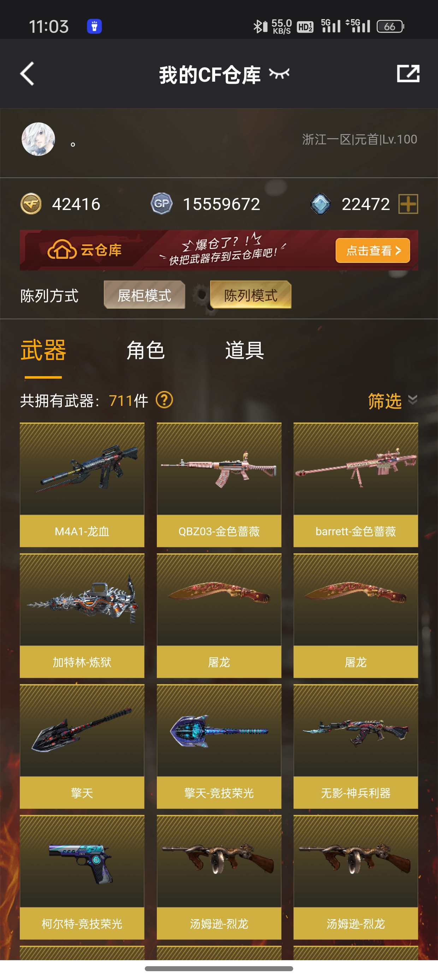
Task: Tap the gold CF coin icon
Action: point(31,204)
